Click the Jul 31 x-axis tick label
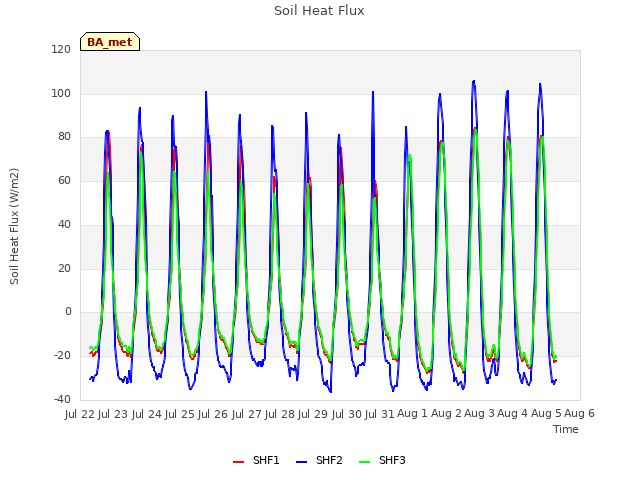This screenshot has width=640, height=480. point(379,414)
